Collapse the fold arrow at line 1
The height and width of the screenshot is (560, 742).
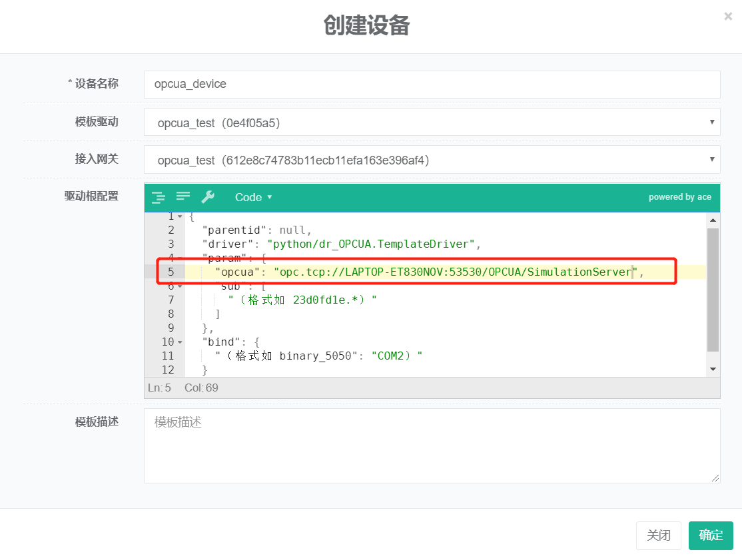180,216
